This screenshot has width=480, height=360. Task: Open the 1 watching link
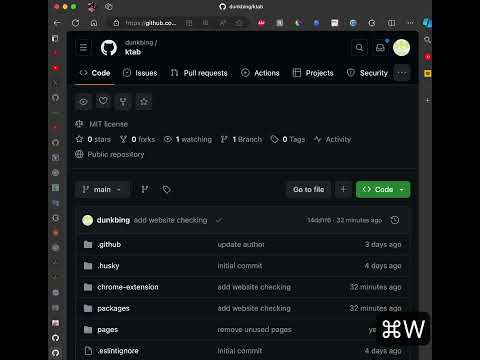[188, 139]
